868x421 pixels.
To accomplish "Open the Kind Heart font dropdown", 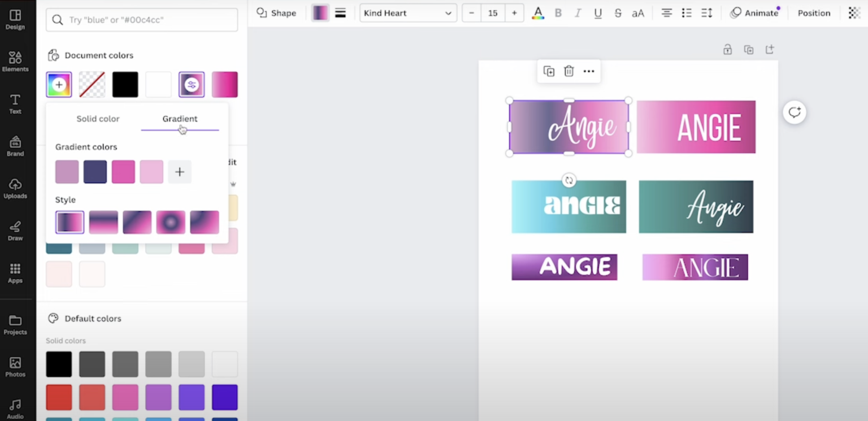I will tap(408, 13).
